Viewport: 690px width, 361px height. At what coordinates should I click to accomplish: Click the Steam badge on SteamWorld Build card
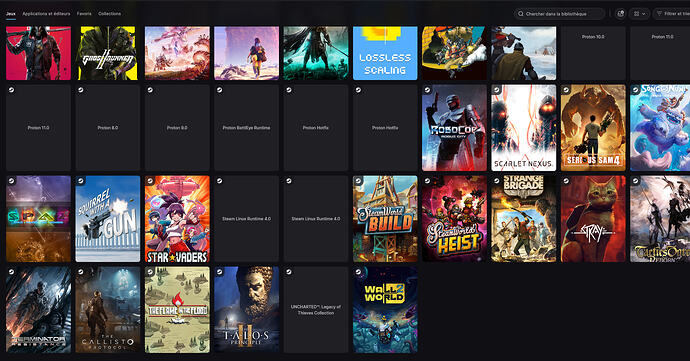point(358,180)
